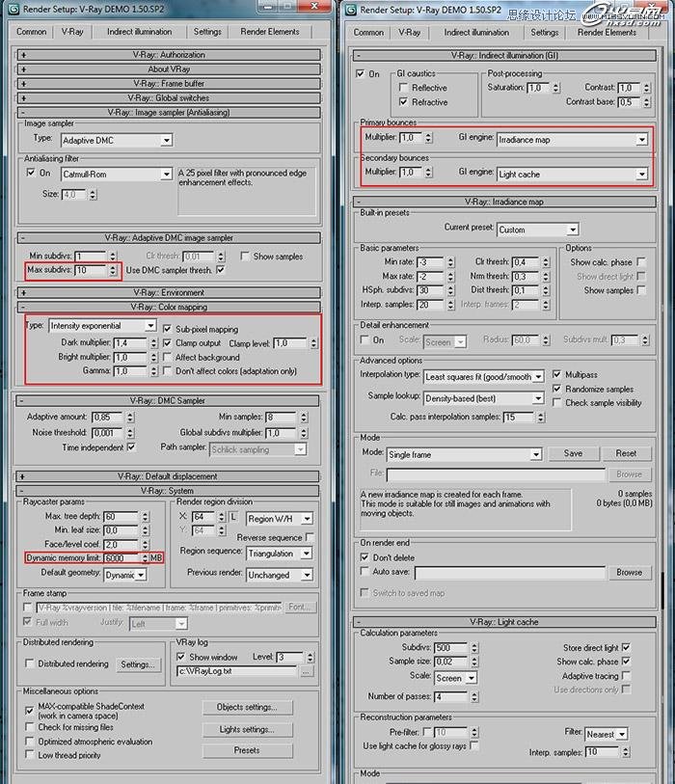Click Dynamic memory limit spinner
This screenshot has width=675, height=784.
[x=145, y=558]
